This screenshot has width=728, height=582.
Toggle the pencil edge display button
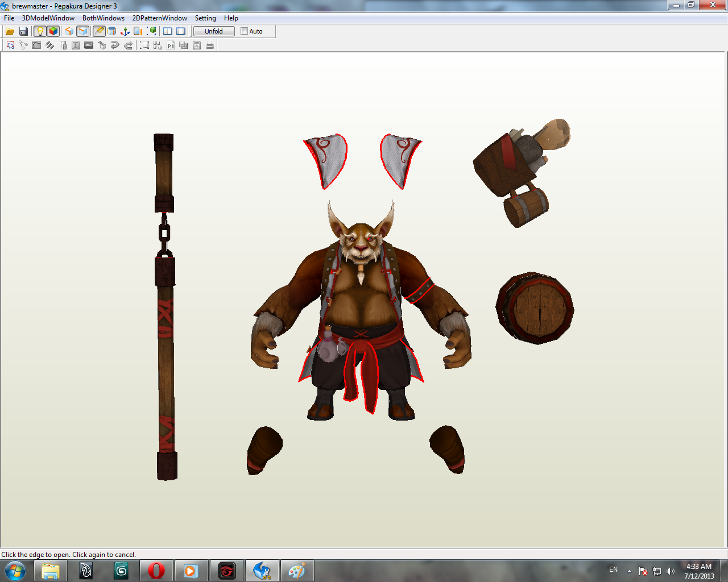(99, 31)
